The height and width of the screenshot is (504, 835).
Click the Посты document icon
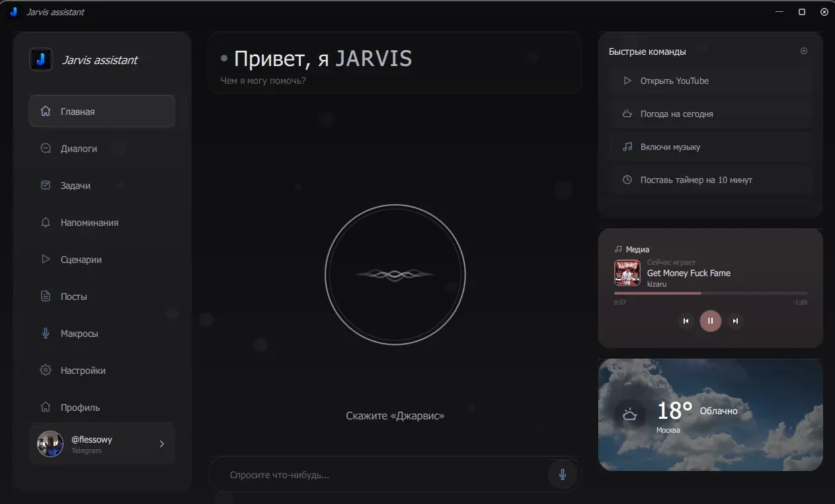46,297
